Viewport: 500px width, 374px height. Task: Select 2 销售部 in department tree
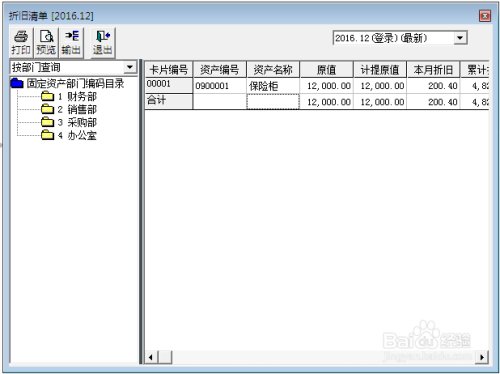(x=77, y=110)
